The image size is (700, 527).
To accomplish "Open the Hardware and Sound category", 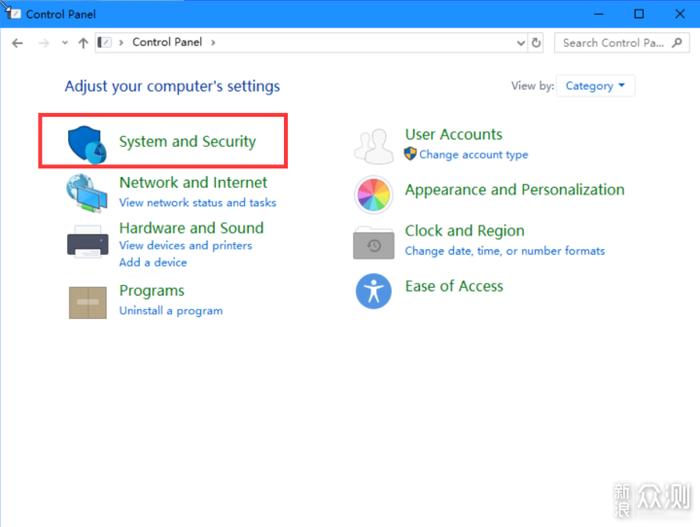I will [x=192, y=228].
